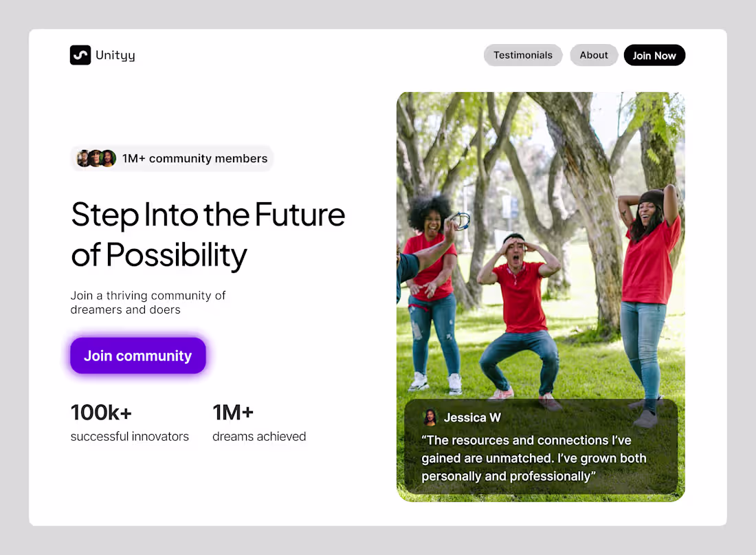Click the dreamers and doers tagline text
This screenshot has width=756, height=555.
[x=148, y=303]
